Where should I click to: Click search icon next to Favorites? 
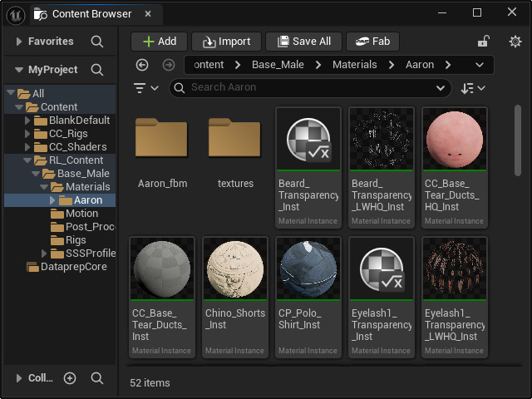[x=97, y=42]
